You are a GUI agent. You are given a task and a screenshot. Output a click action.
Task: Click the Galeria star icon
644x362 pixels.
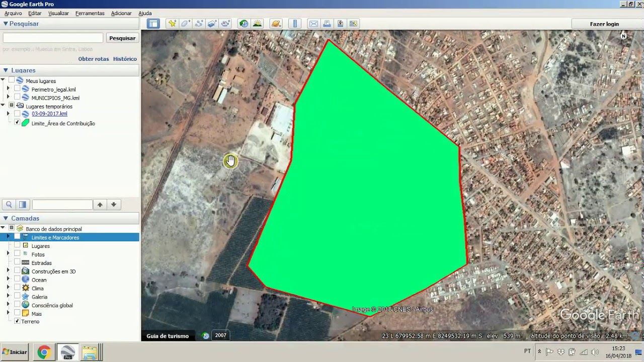(x=26, y=297)
